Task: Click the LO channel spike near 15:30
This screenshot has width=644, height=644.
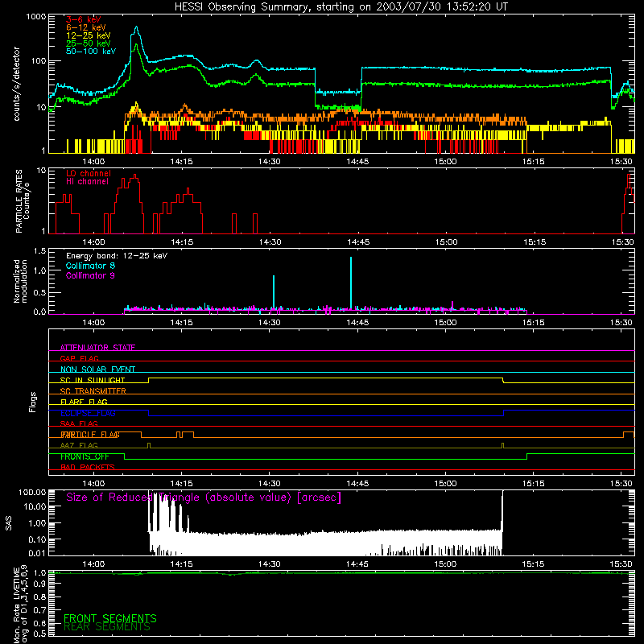Action: tap(629, 204)
